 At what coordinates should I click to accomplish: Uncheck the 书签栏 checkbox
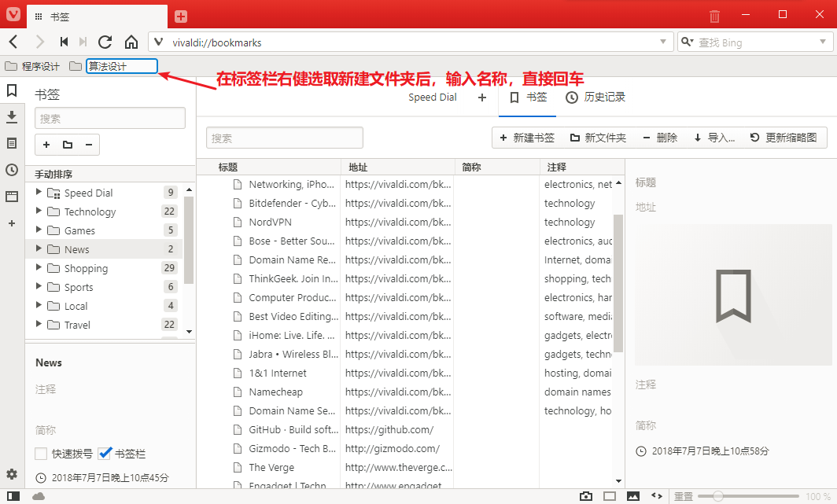coord(105,454)
